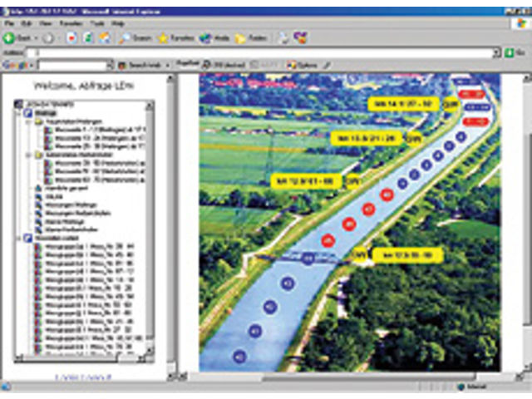
Task: Expand the address bar dropdown arrow
Action: click(496, 52)
